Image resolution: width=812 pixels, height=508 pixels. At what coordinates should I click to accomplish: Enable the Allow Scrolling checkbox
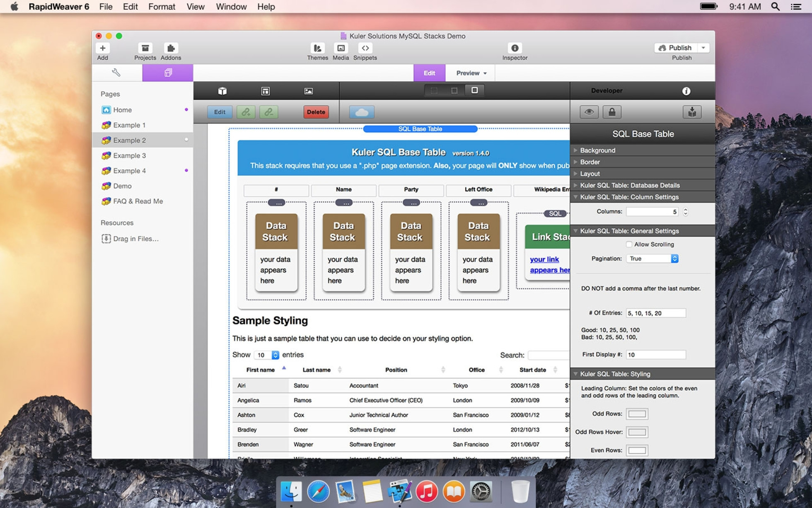pos(628,244)
